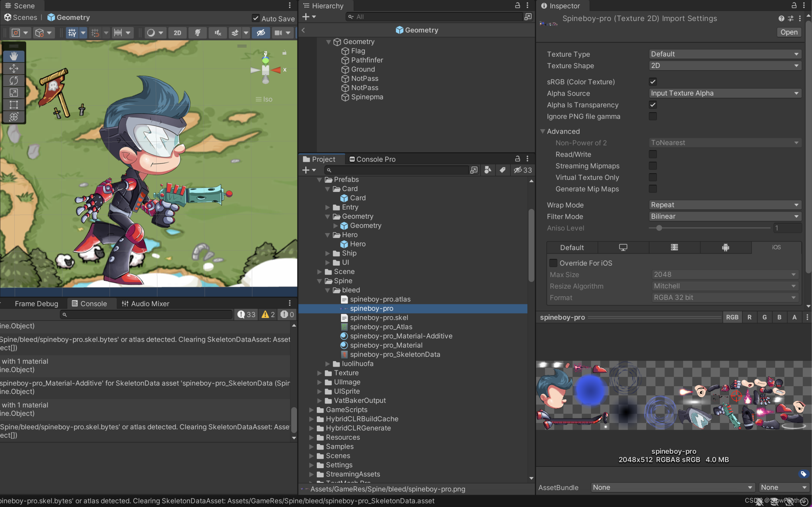Select the Hand tool in the Scene toolbar
Screen dimensions: 812x507
(x=14, y=56)
